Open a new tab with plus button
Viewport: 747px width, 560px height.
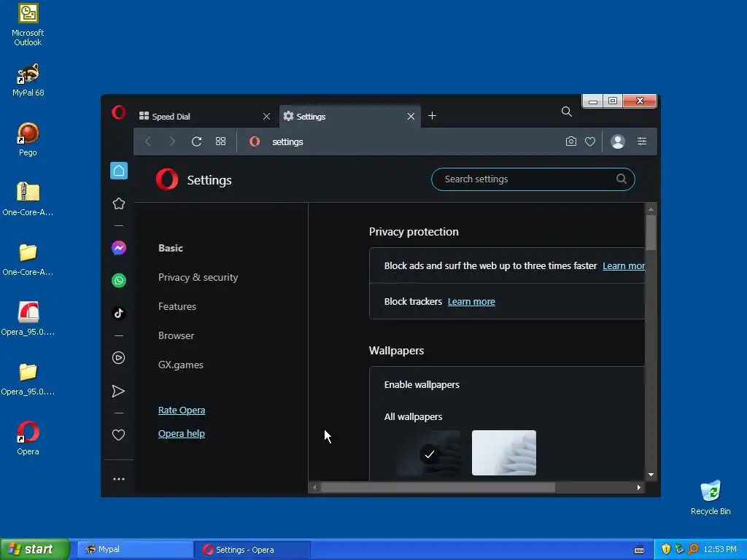432,116
